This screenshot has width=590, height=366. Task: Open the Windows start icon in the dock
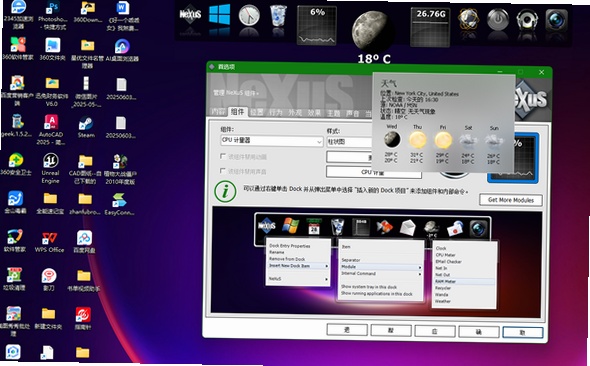pos(220,15)
